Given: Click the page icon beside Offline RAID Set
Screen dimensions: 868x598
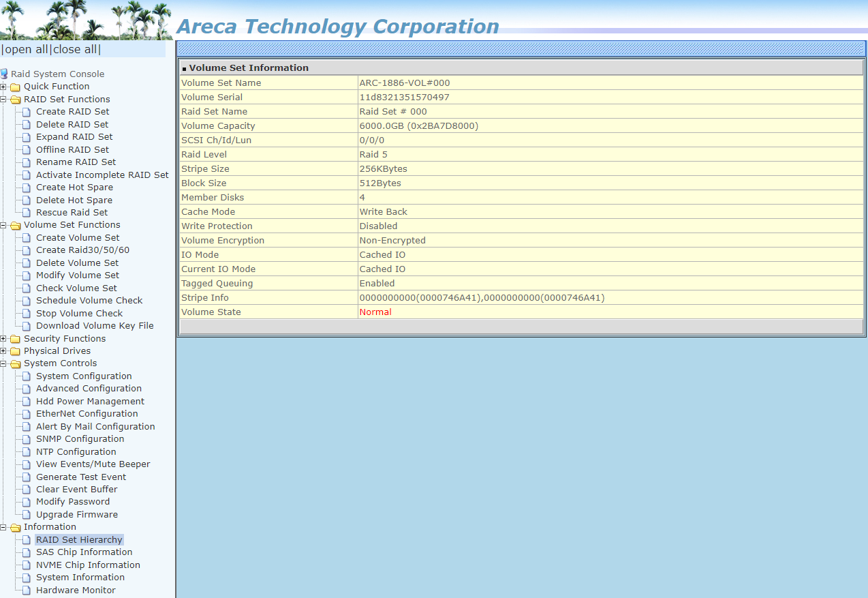Looking at the screenshot, I should [27, 150].
